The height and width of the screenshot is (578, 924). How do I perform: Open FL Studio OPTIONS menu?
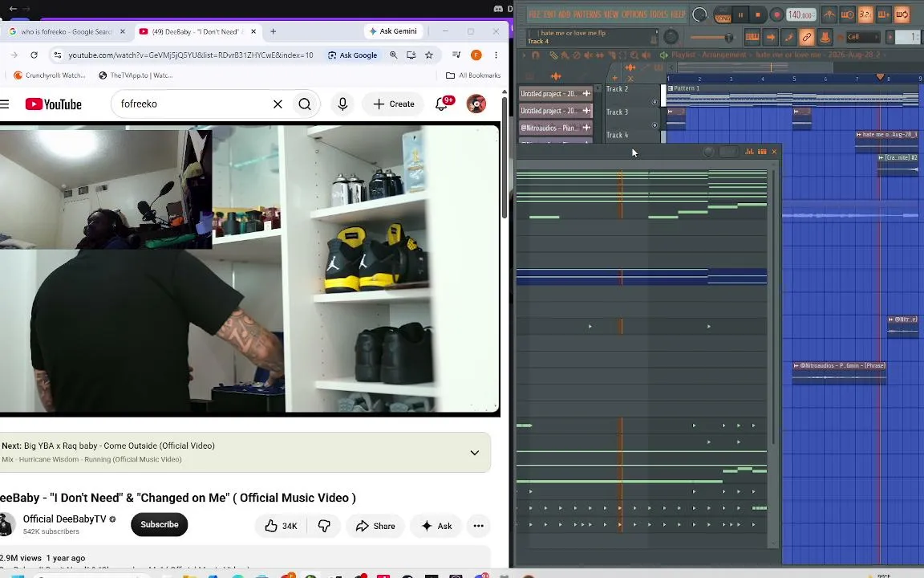coord(634,14)
